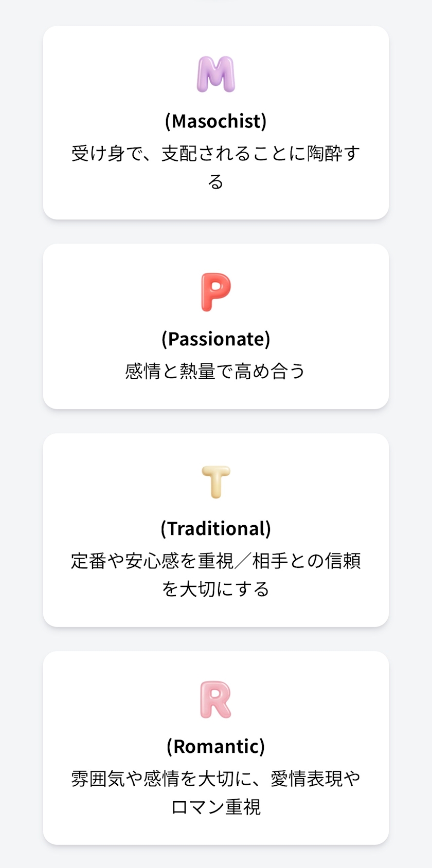Image resolution: width=432 pixels, height=868 pixels.
Task: Click the 感情と熱量で高め合う description
Action: [216, 371]
